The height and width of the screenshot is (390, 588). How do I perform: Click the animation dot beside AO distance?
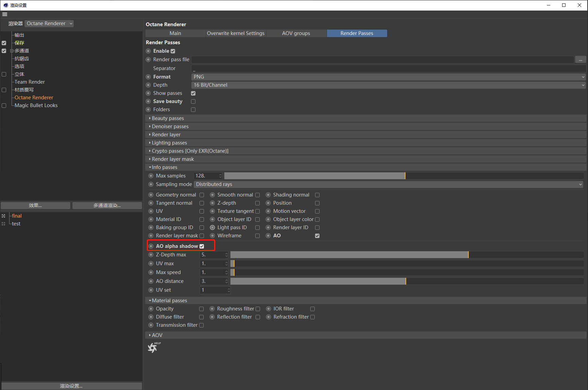pyautogui.click(x=151, y=281)
